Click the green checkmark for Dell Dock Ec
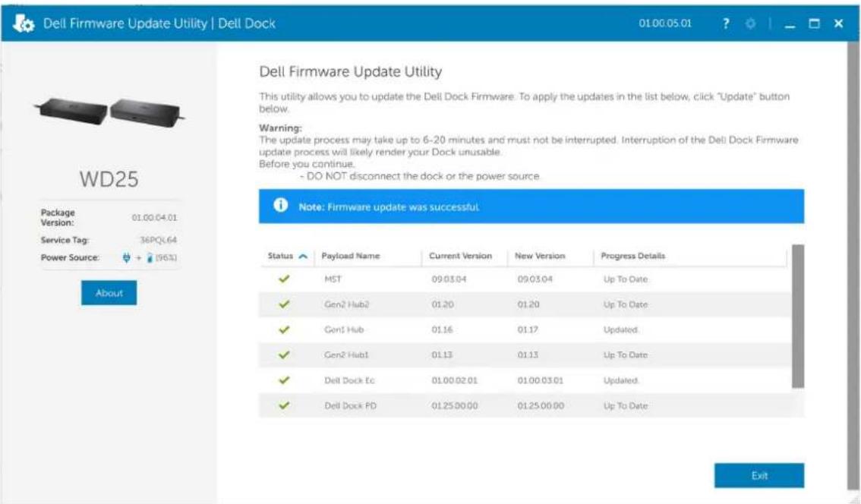 click(284, 380)
